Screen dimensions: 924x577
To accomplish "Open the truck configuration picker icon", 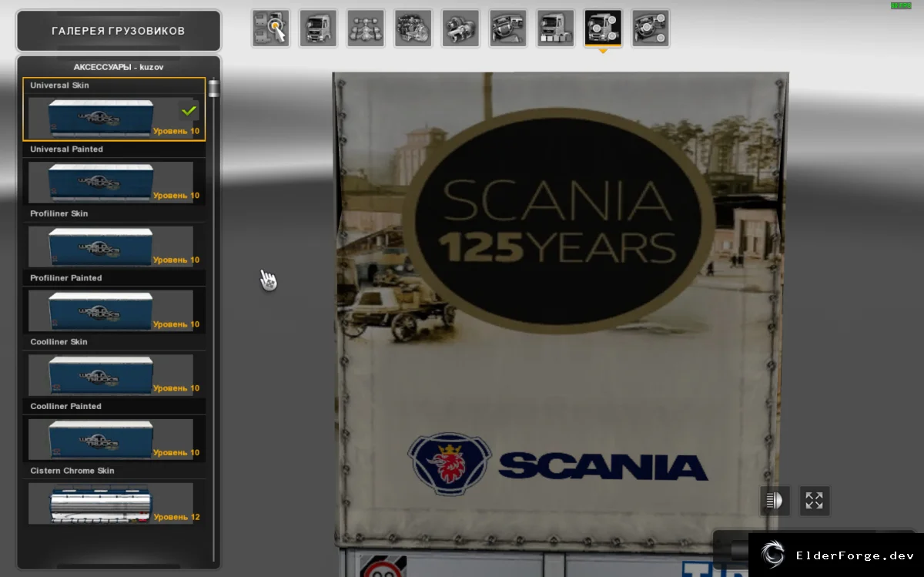I will [x=270, y=29].
